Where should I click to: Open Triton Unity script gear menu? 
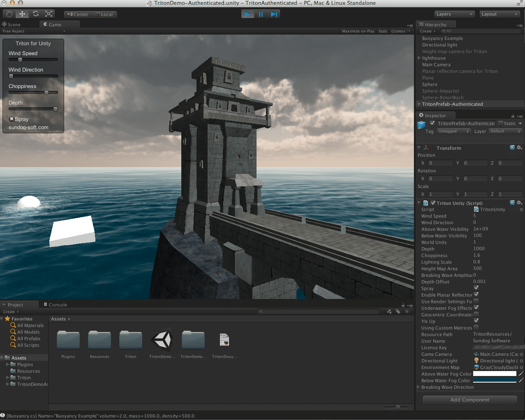click(x=519, y=203)
